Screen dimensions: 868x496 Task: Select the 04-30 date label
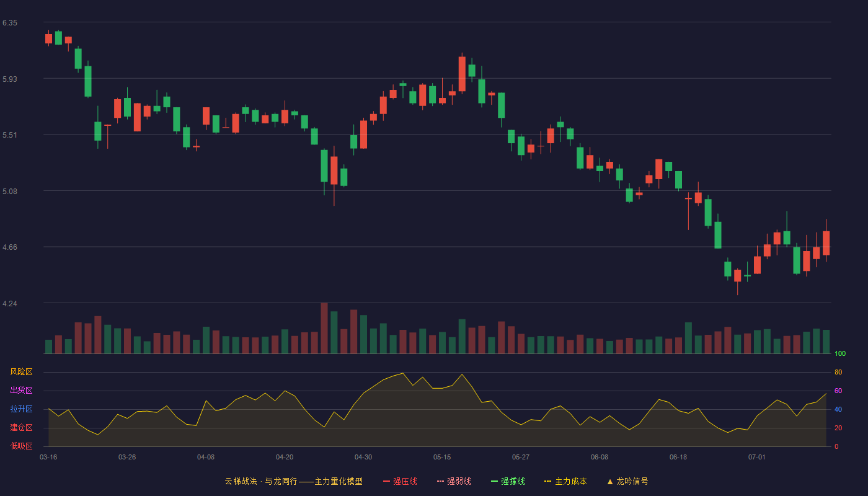[363, 457]
